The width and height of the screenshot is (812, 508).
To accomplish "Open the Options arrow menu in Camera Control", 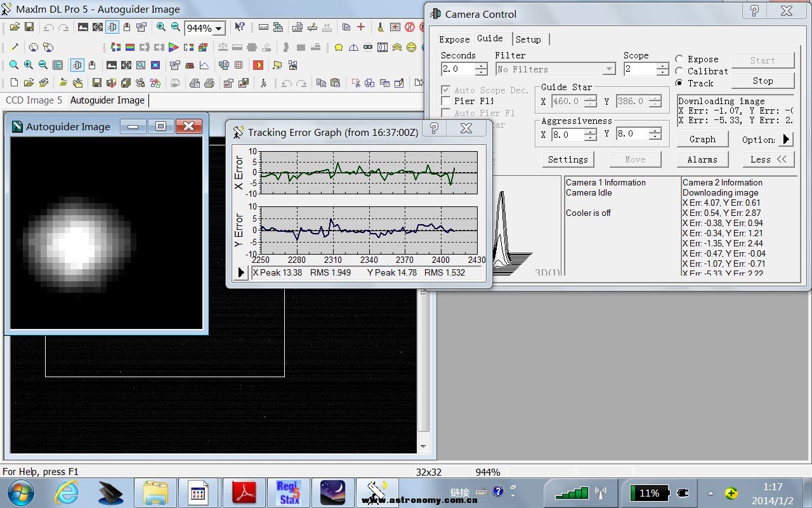I will pos(786,139).
